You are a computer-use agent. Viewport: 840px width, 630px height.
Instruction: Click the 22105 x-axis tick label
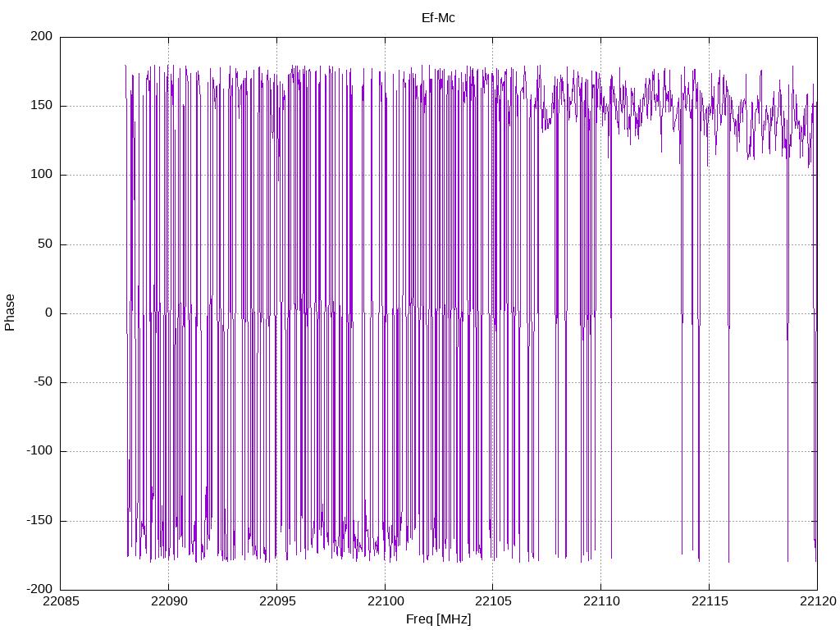pos(493,601)
